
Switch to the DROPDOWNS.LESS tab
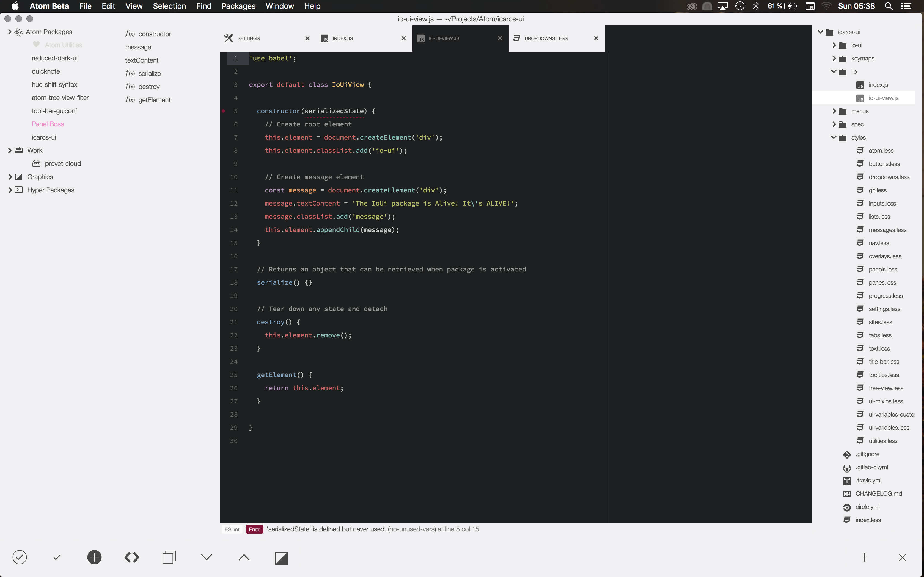pyautogui.click(x=546, y=38)
